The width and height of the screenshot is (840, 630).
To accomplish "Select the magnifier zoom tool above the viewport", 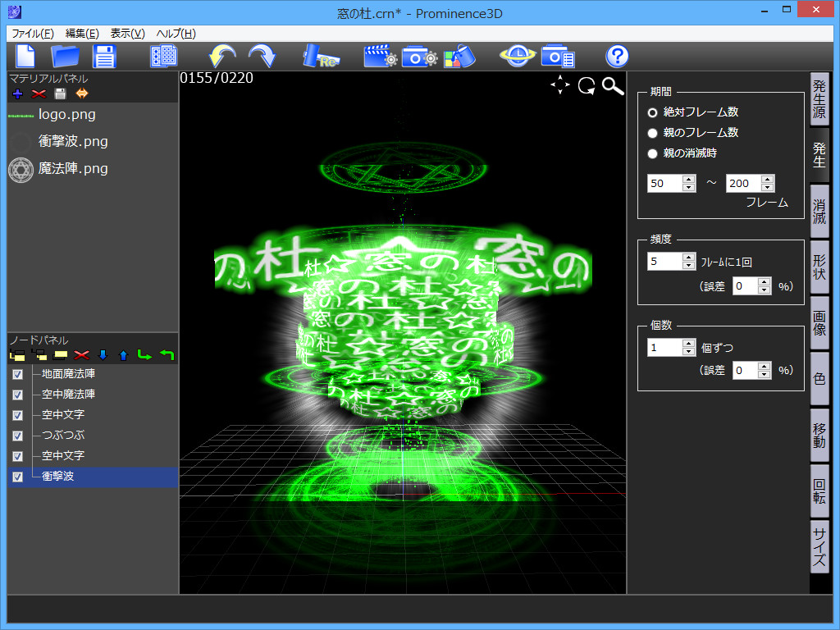I will (x=613, y=85).
